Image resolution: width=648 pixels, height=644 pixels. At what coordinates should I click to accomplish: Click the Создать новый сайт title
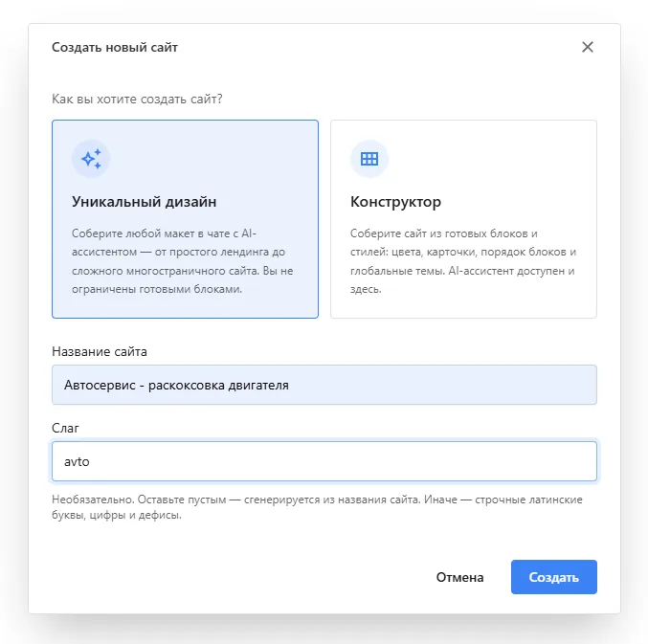point(115,47)
